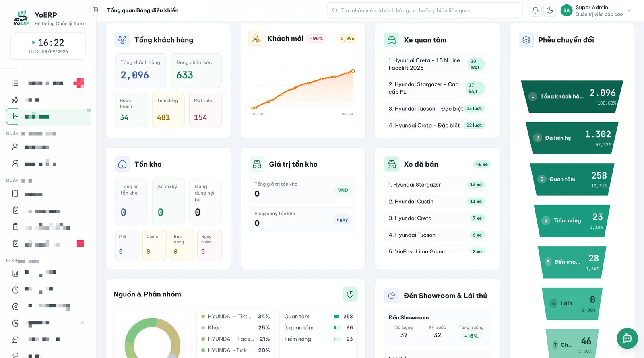Click the Tổng giá trị tồn kho VND field

[x=303, y=190]
